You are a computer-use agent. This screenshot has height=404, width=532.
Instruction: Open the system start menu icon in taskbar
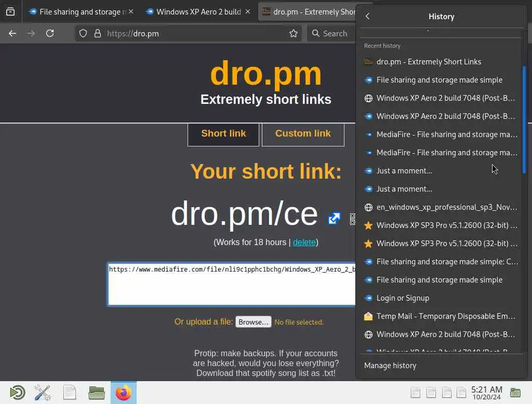pos(17,393)
